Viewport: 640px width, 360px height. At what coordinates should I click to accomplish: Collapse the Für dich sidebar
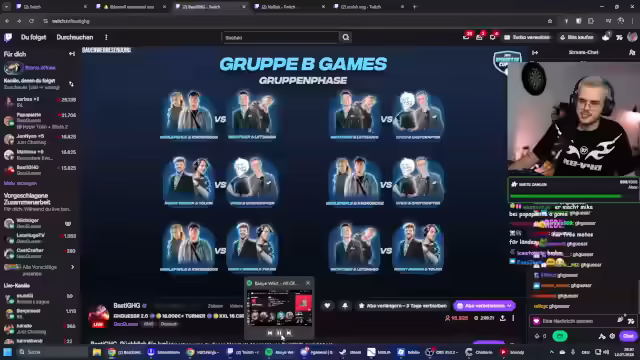[72, 54]
